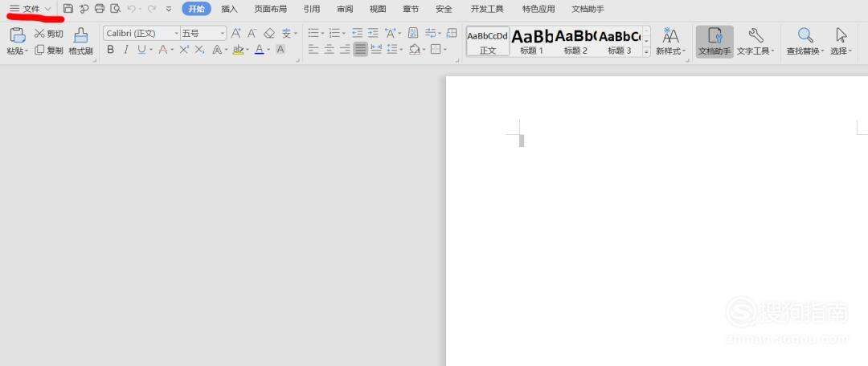
Task: Toggle Italic formatting
Action: click(125, 50)
